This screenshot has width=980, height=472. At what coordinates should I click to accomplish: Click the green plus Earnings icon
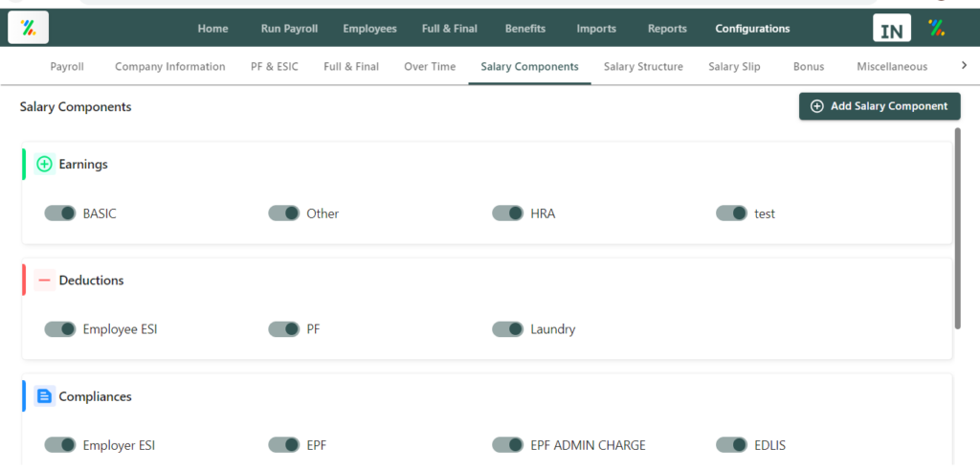click(44, 165)
